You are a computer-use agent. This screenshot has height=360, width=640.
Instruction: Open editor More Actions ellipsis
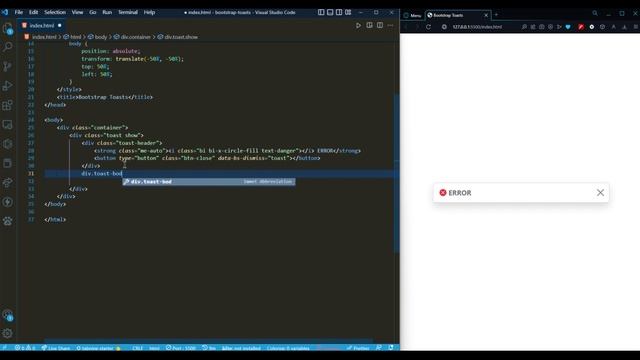coord(391,25)
